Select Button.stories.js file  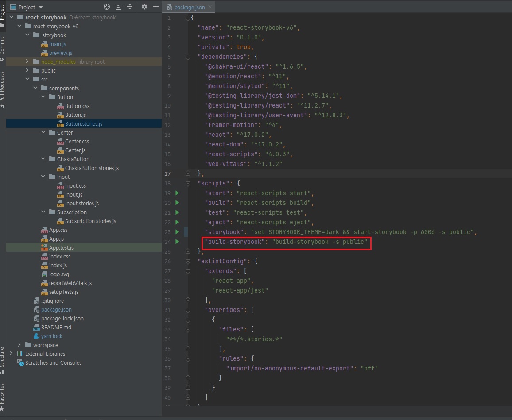click(x=80, y=123)
